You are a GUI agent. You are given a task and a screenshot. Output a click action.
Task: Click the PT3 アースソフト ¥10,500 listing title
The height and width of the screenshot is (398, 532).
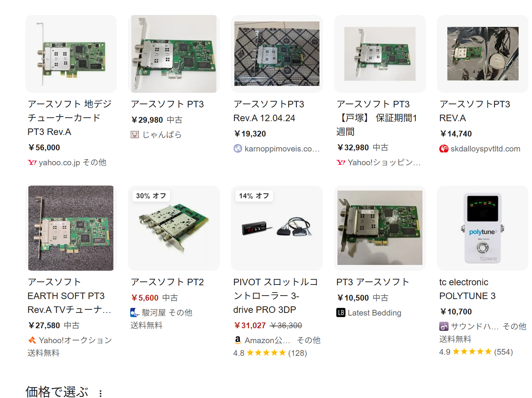(x=372, y=282)
